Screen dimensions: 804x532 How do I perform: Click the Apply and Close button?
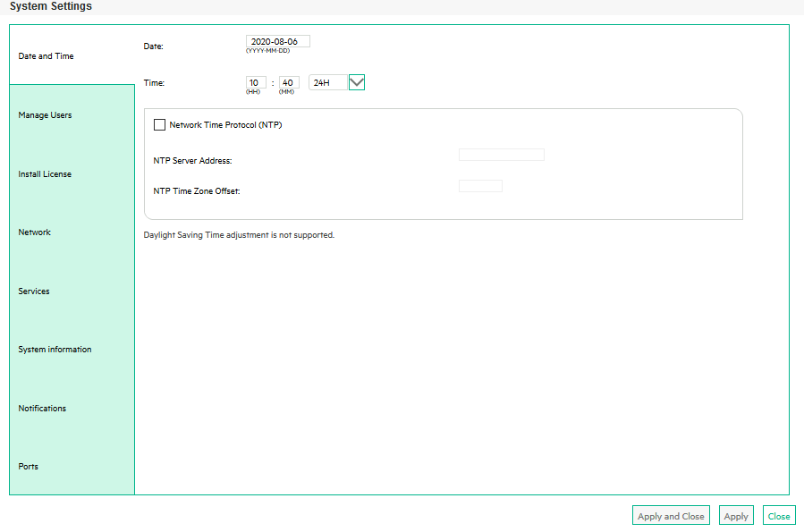(x=671, y=516)
